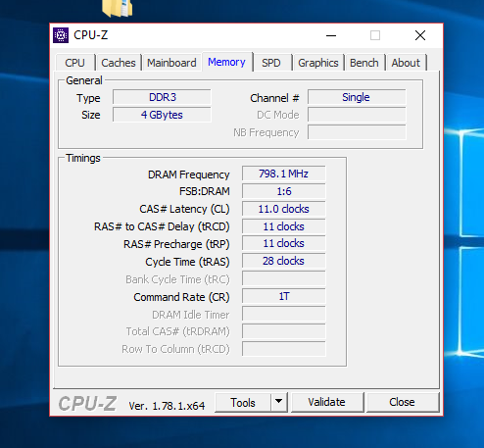Click the 28 clocks tRAS value
Screen dimensions: 484x448
[284, 261]
